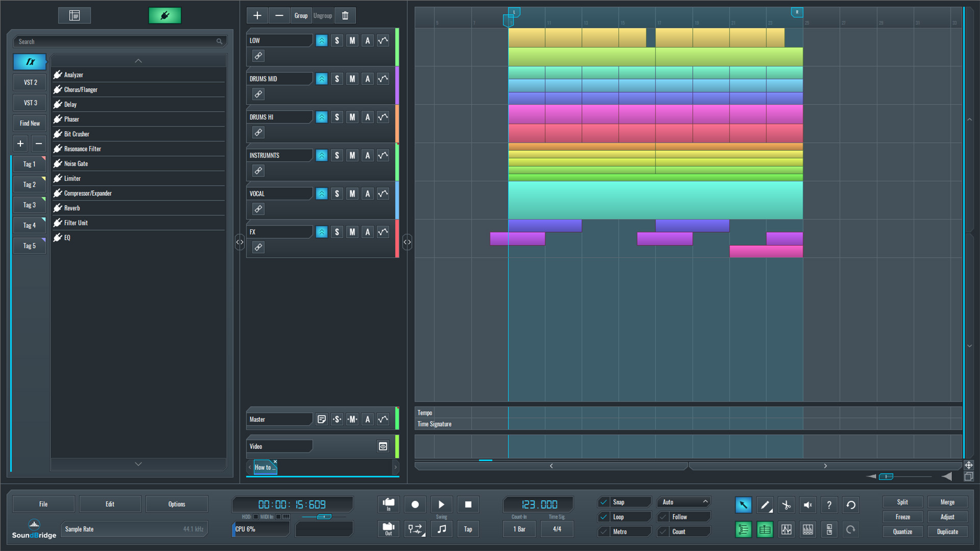Open automation curve icon on VOCAL track
The image size is (980, 551).
[x=383, y=193]
